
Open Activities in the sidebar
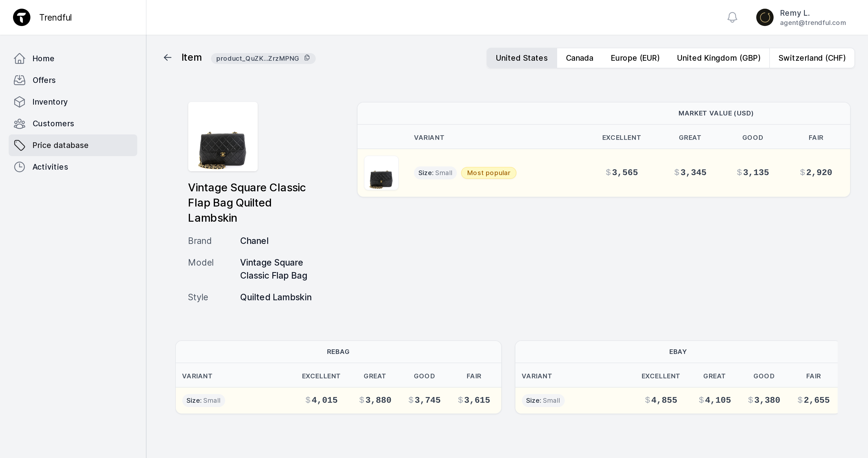73,167
